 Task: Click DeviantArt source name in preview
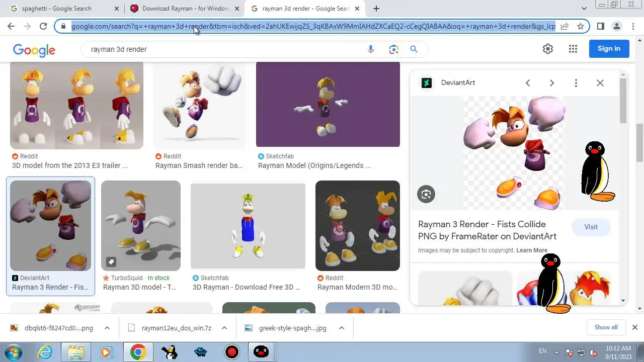tap(458, 83)
